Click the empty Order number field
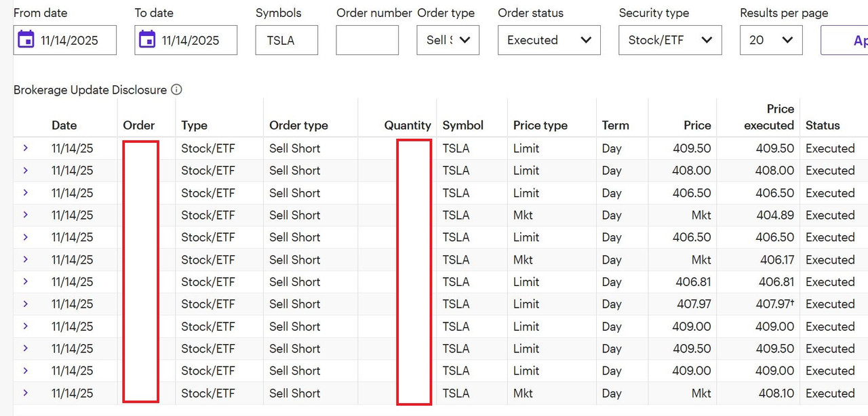The image size is (868, 416). [368, 40]
